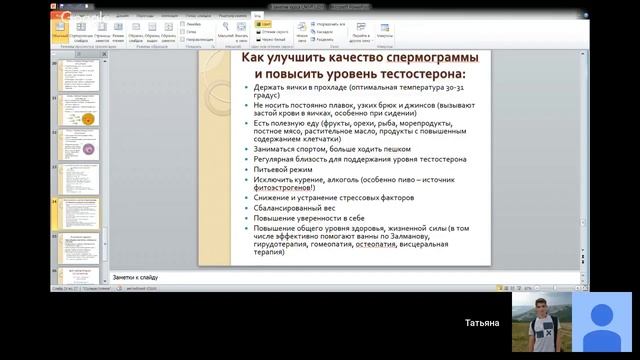Open Notes Master (Образец заметок) view

168,32
